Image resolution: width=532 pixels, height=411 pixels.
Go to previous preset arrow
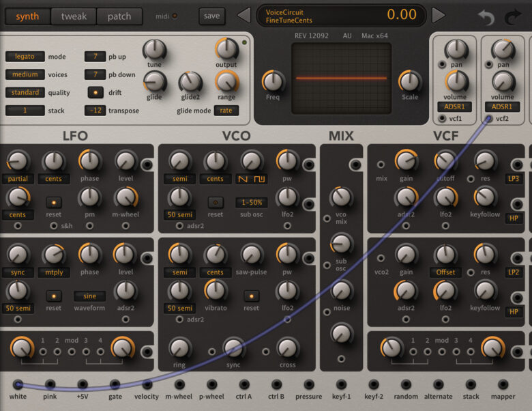click(x=243, y=16)
